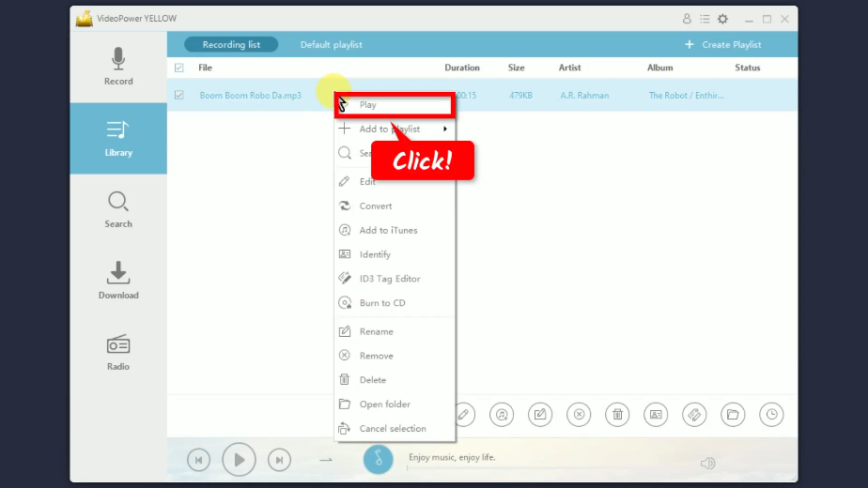868x488 pixels.
Task: Change playback mode via arrow icon
Action: (326, 460)
